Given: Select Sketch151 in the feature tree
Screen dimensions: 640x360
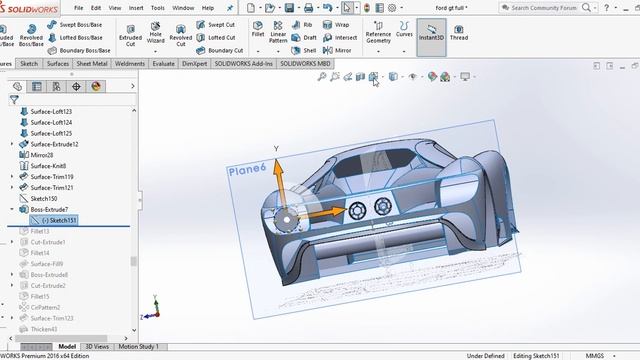Looking at the screenshot, I should pyautogui.click(x=54, y=220).
